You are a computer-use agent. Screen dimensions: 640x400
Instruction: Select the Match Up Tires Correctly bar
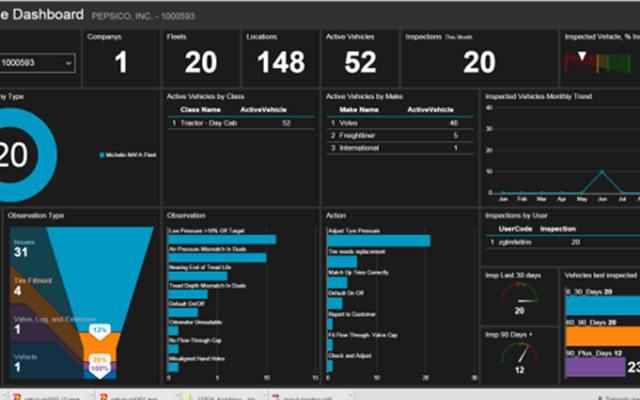(x=337, y=282)
